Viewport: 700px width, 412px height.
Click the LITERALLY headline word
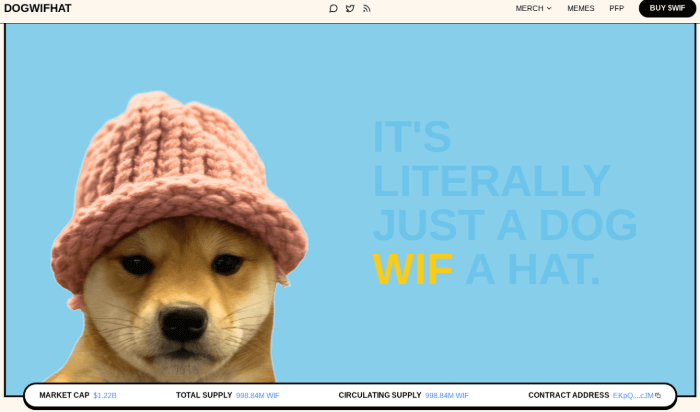pos(492,181)
